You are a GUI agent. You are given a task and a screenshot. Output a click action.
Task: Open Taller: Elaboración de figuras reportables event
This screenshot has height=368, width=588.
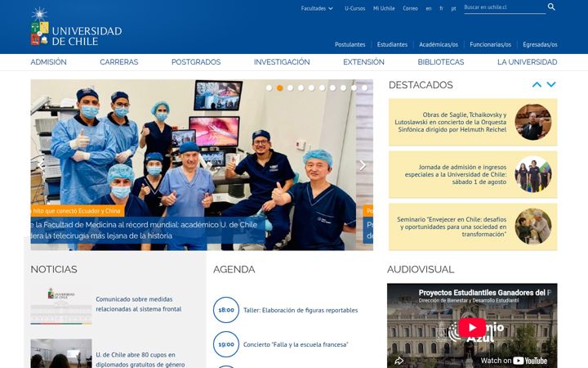(301, 310)
